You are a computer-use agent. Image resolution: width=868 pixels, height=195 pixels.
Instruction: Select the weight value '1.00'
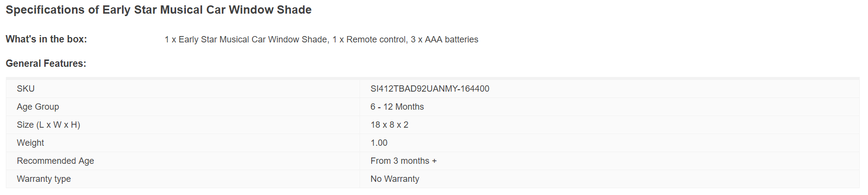(x=379, y=143)
